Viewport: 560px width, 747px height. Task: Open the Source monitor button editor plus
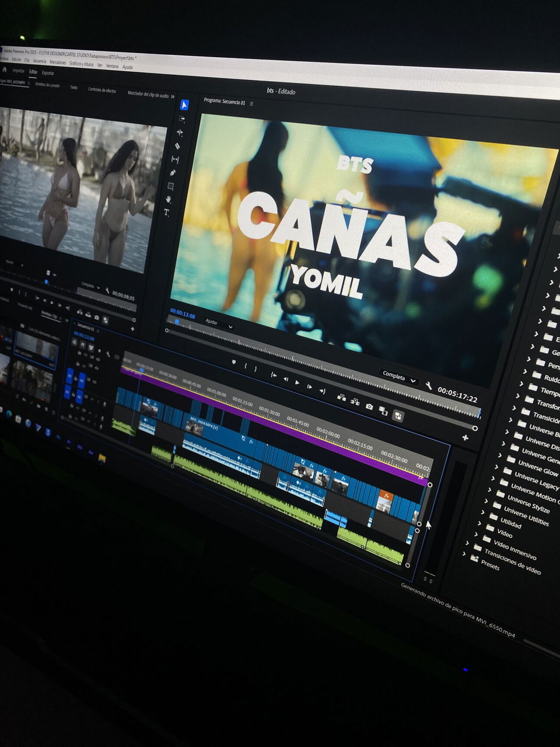tap(132, 329)
